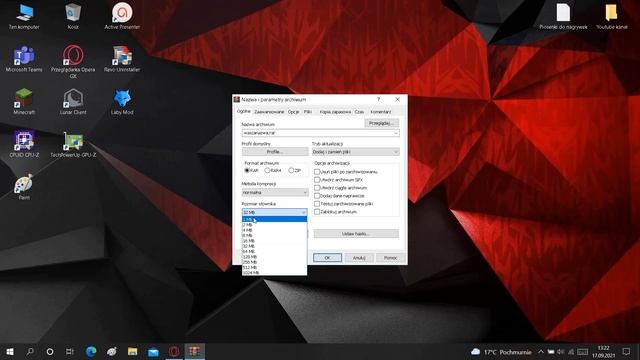Open Mail app from taskbar
The width and height of the screenshot is (640, 360).
(153, 351)
